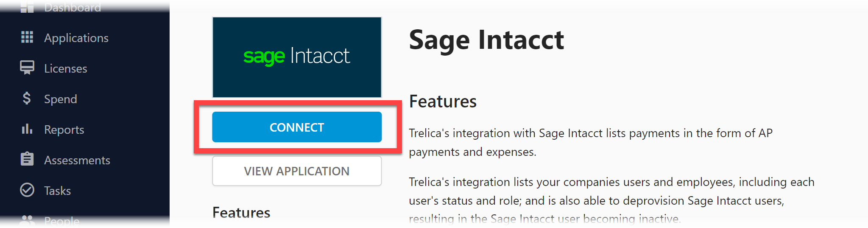This screenshot has height=228, width=868.
Task: Select People in the sidebar
Action: click(x=62, y=221)
